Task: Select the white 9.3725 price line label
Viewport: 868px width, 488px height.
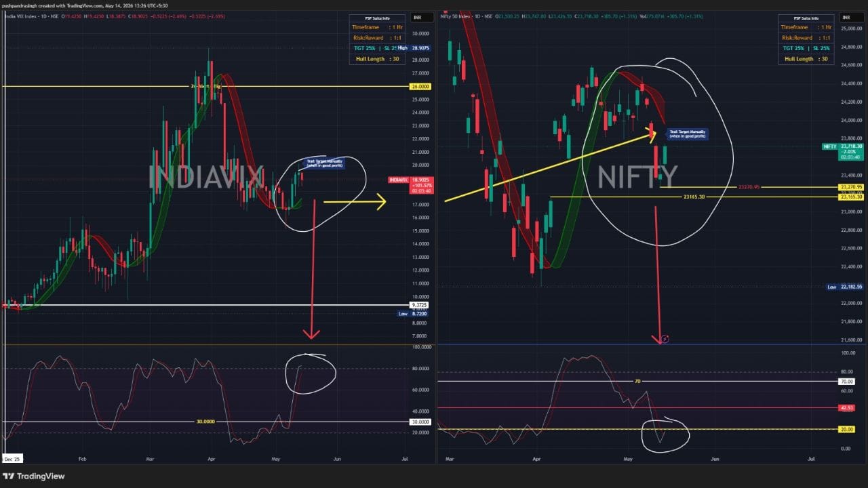Action: 419,305
